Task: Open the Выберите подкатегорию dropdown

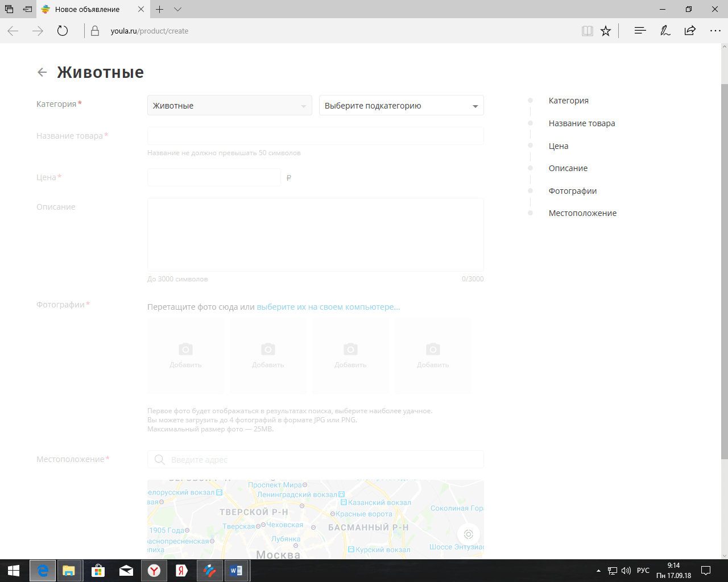Action: pos(401,106)
